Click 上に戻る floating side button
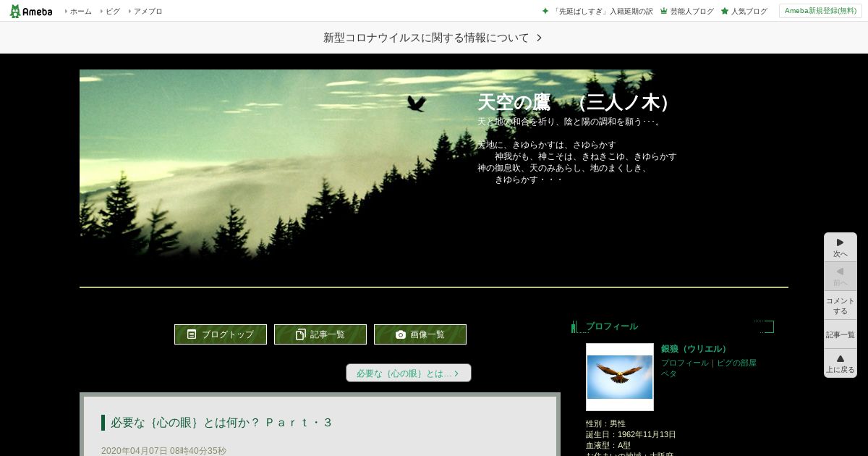The image size is (868, 456). pyautogui.click(x=841, y=363)
